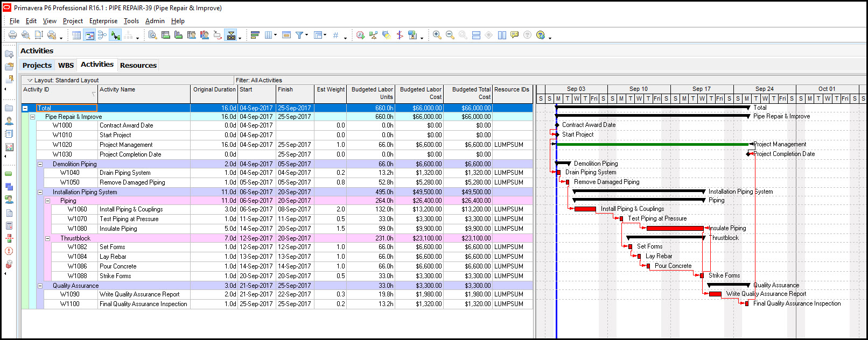Viewport: 868px width, 340px height.
Task: Open the Filter funnel icon
Action: pos(299,35)
